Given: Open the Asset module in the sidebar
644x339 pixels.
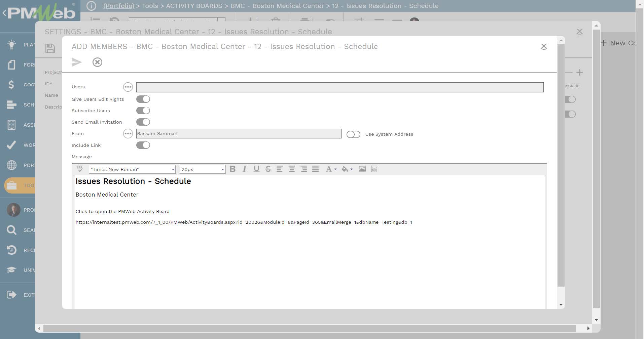Looking at the screenshot, I should [x=11, y=125].
